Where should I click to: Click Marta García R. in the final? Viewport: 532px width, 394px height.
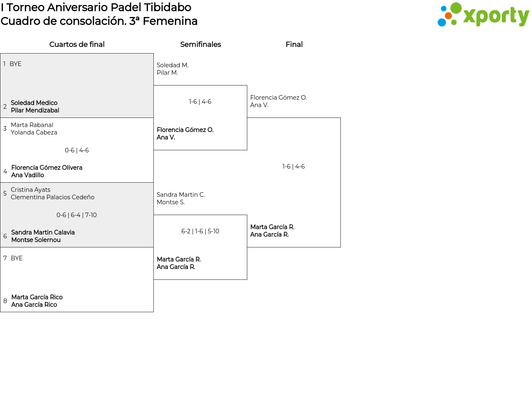tap(272, 231)
